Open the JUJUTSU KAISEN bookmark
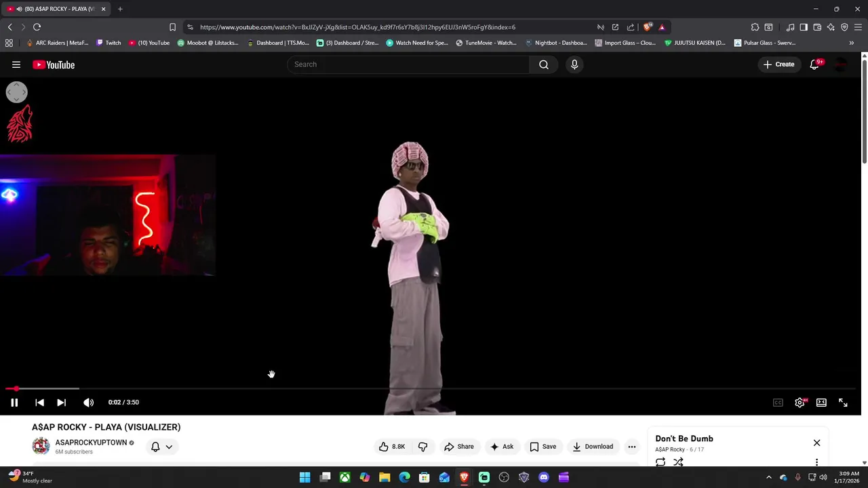Image resolution: width=868 pixels, height=488 pixels. (694, 43)
